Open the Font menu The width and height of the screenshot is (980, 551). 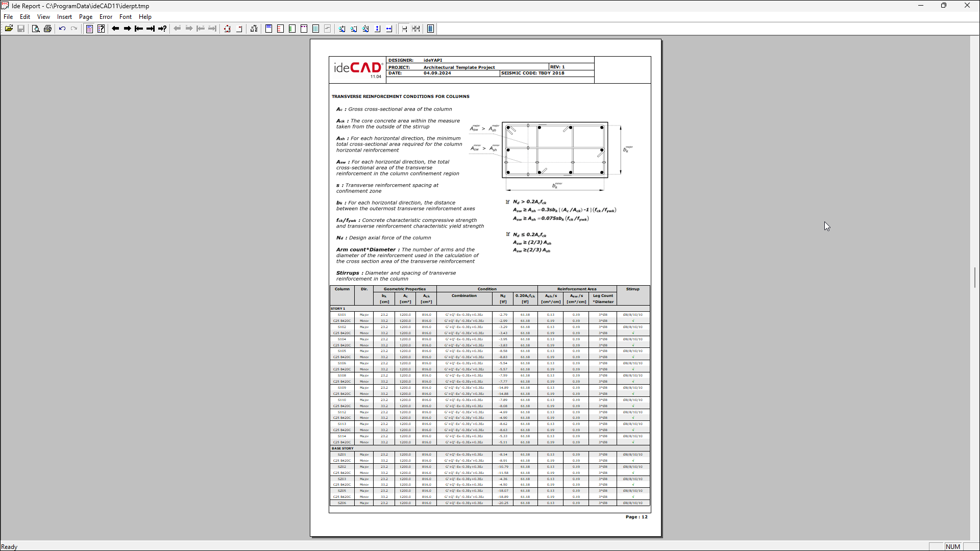pos(126,17)
